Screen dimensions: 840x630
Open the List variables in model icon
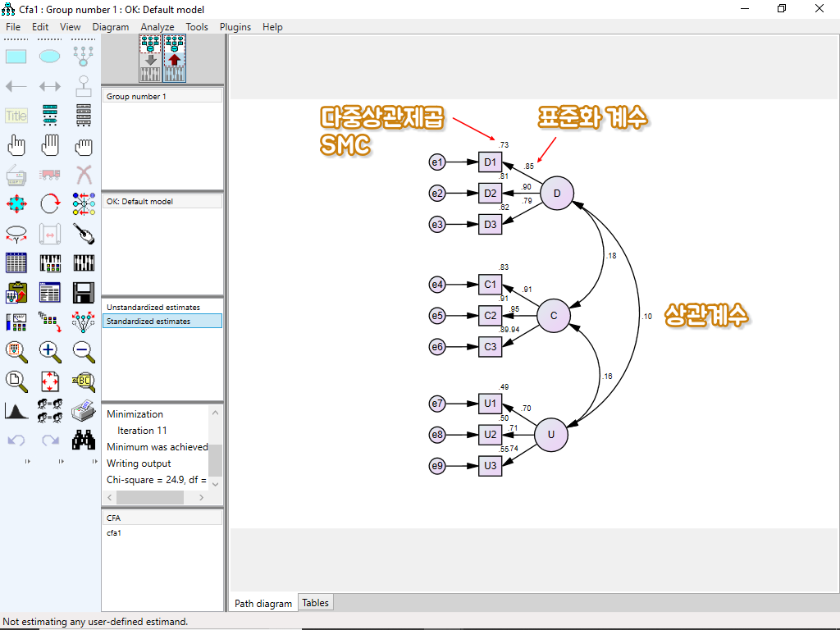click(50, 116)
